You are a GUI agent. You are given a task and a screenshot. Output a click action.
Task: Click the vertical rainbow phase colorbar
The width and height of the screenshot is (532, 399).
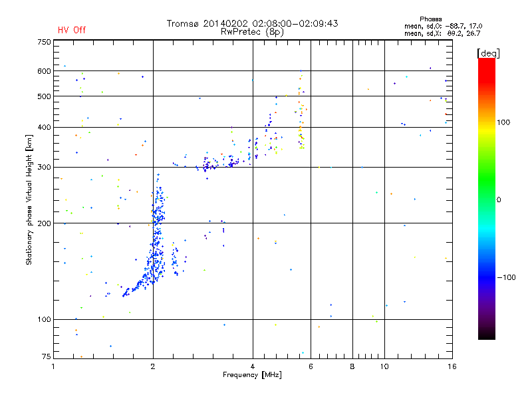487,198
